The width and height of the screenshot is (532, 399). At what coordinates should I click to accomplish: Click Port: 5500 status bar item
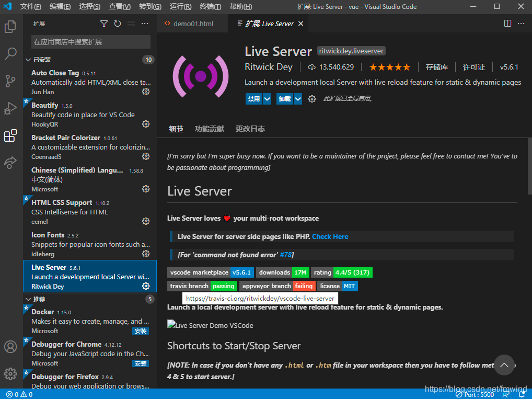coord(475,394)
